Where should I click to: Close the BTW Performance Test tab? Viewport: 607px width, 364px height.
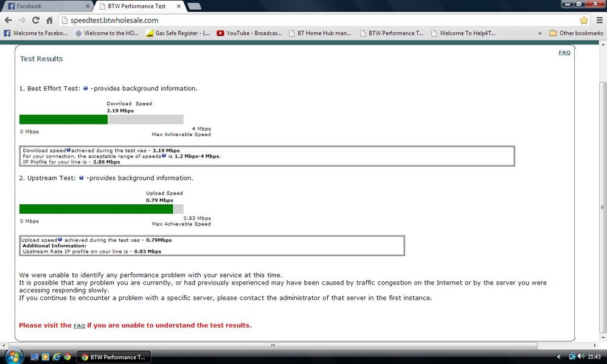pyautogui.click(x=178, y=6)
